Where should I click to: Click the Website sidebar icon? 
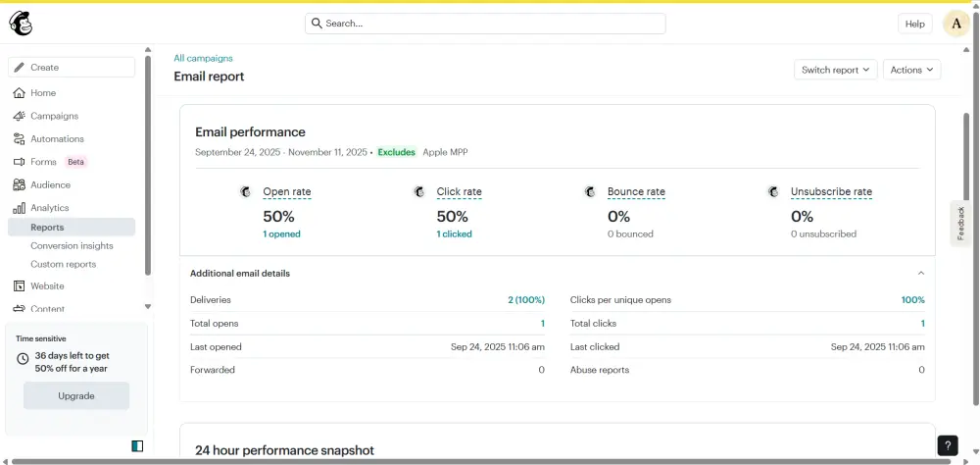[x=20, y=286]
